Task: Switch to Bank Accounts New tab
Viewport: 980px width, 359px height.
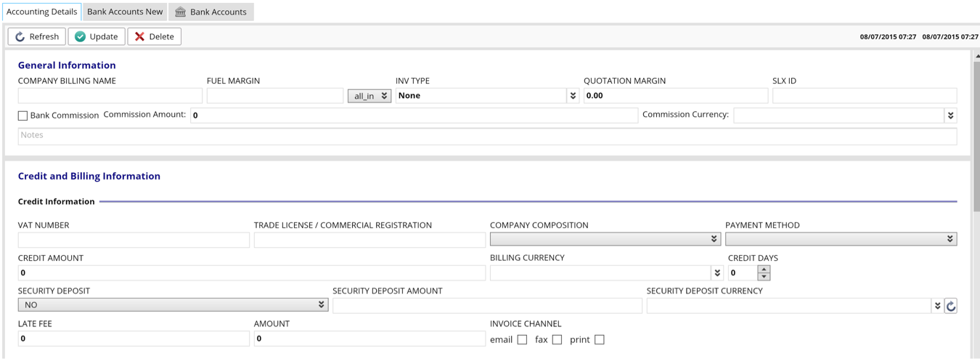Action: pos(125,12)
